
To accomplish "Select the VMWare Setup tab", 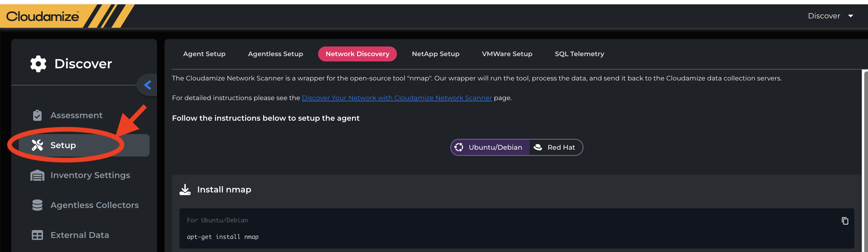I will pos(507,54).
